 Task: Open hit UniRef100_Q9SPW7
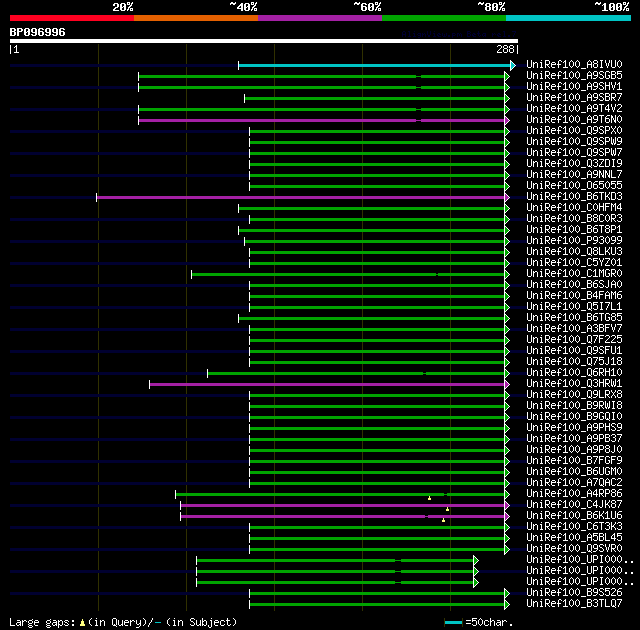[574, 153]
